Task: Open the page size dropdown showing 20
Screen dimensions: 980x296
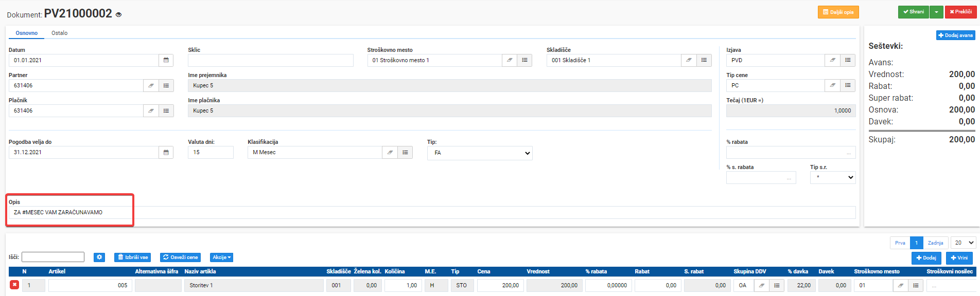Action: click(964, 243)
